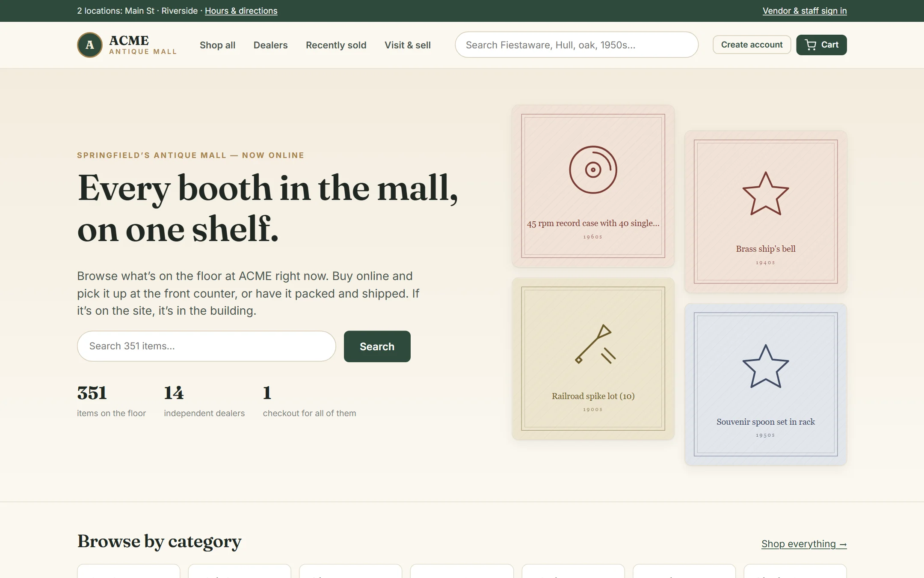Open the Railroad spike lot (10) card
Screen dimensions: 924x578
click(x=593, y=359)
